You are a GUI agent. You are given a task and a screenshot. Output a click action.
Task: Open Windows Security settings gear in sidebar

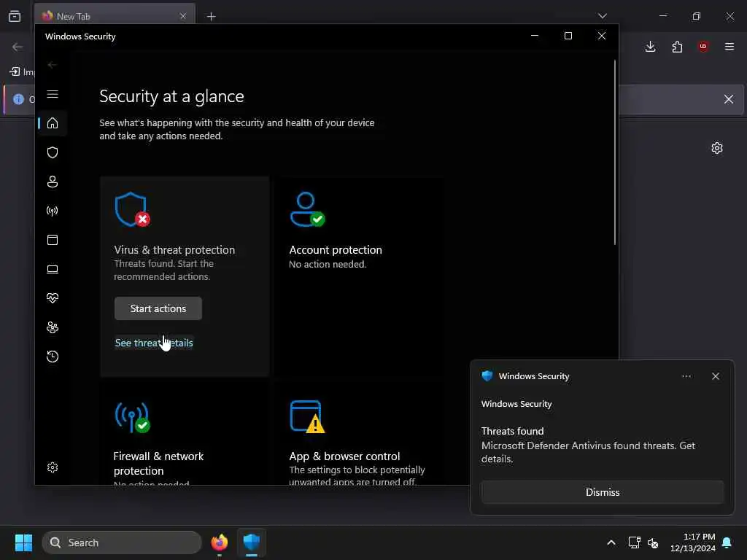(53, 467)
